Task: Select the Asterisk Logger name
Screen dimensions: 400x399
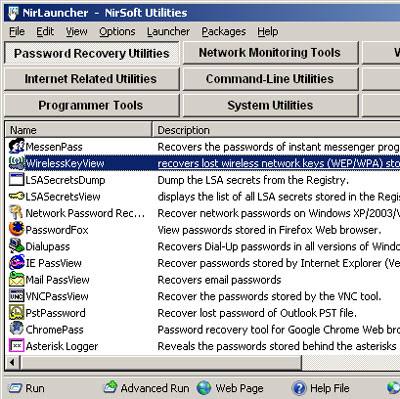Action: click(x=62, y=346)
